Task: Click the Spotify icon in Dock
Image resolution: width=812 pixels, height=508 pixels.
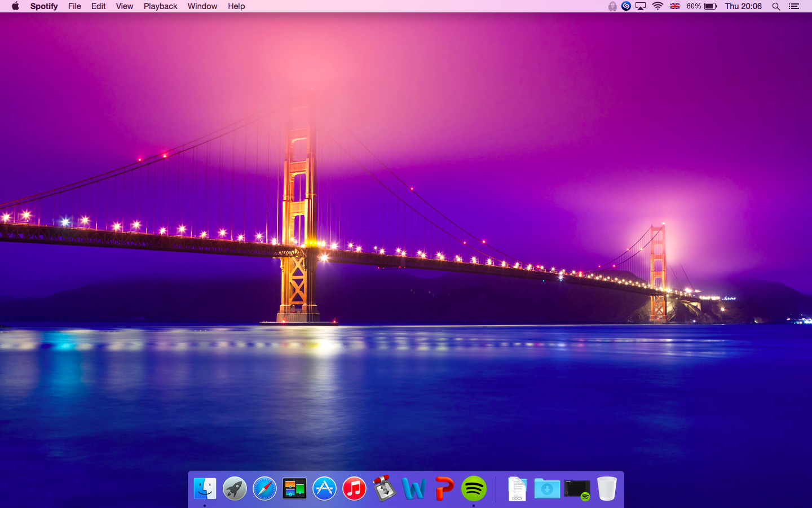Action: tap(474, 488)
